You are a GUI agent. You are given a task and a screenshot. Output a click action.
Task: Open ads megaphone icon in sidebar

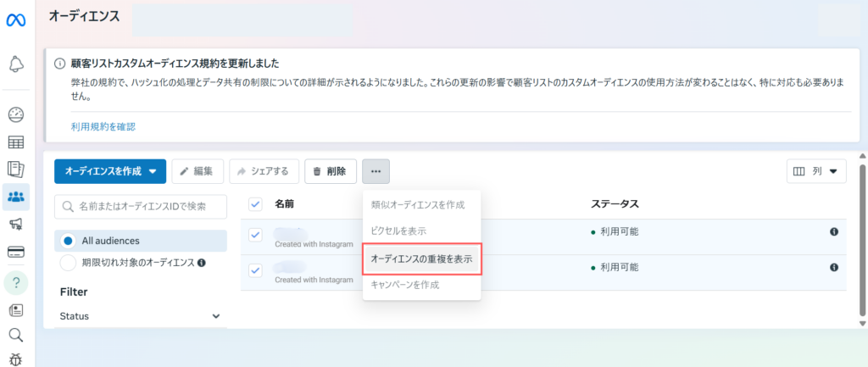coord(15,224)
